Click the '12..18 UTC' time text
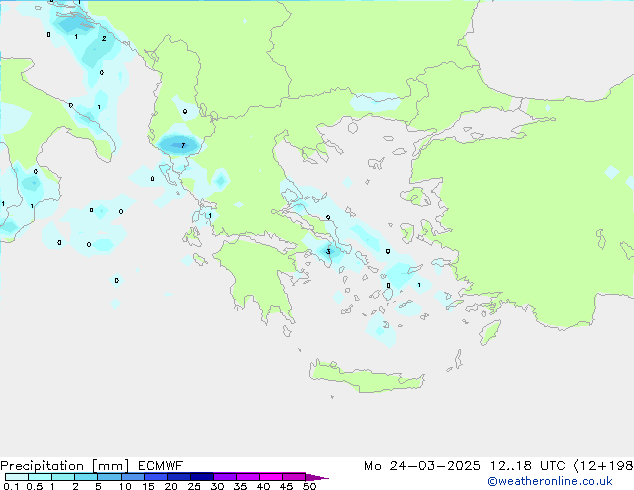Image resolution: width=634 pixels, height=490 pixels. [x=527, y=466]
